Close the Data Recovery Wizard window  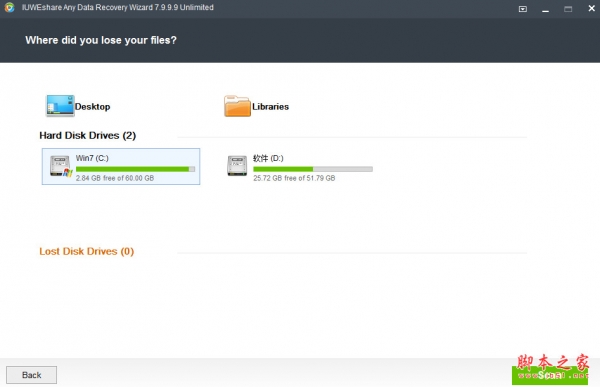pos(591,8)
